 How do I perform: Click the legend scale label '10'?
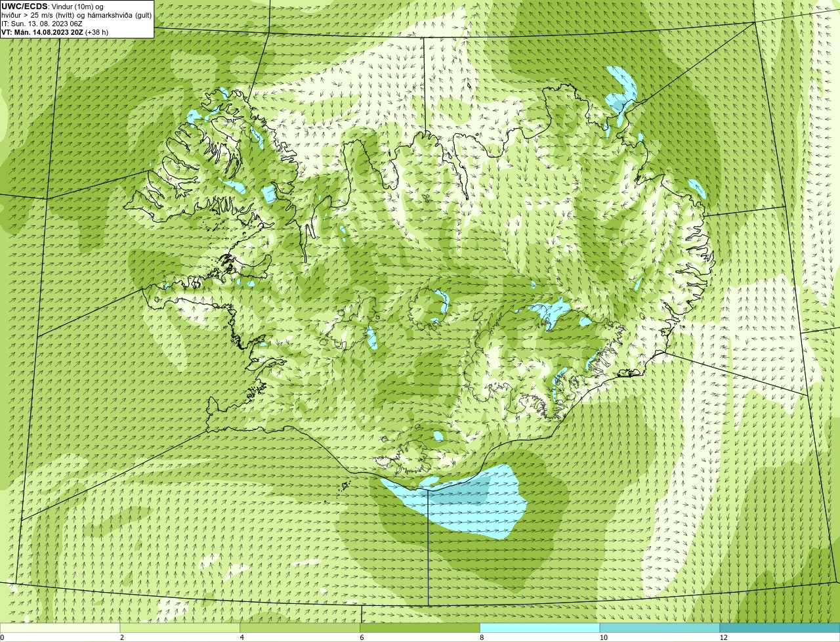tap(602, 637)
